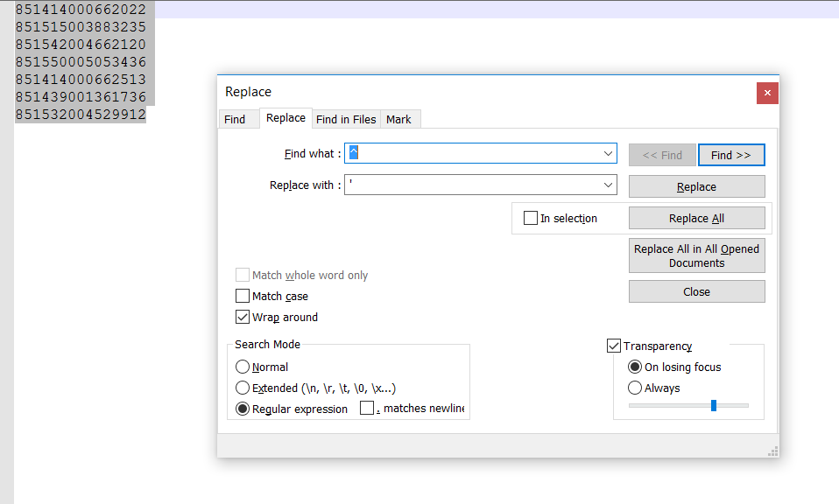The image size is (839, 504).
Task: Open the Find in Files tab
Action: pyautogui.click(x=346, y=119)
